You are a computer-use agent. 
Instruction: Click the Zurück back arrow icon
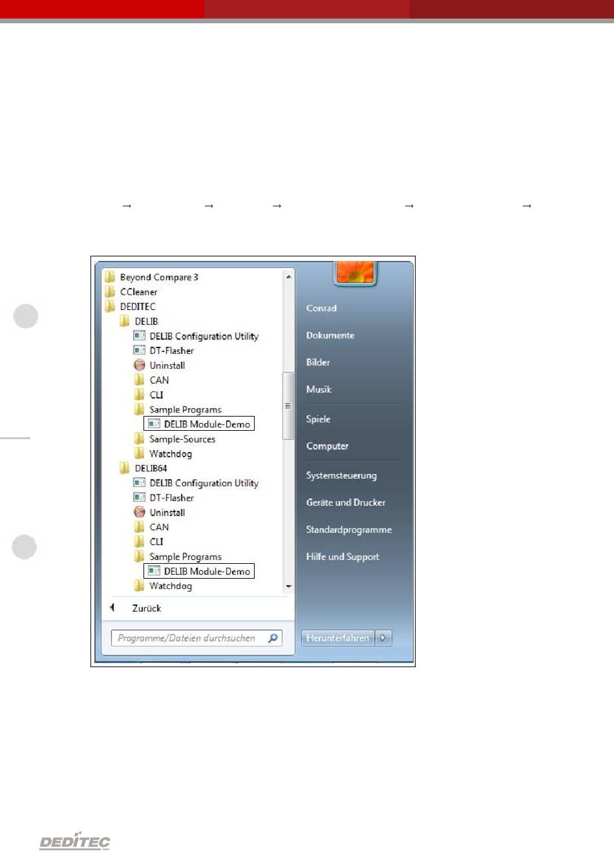pyautogui.click(x=112, y=608)
